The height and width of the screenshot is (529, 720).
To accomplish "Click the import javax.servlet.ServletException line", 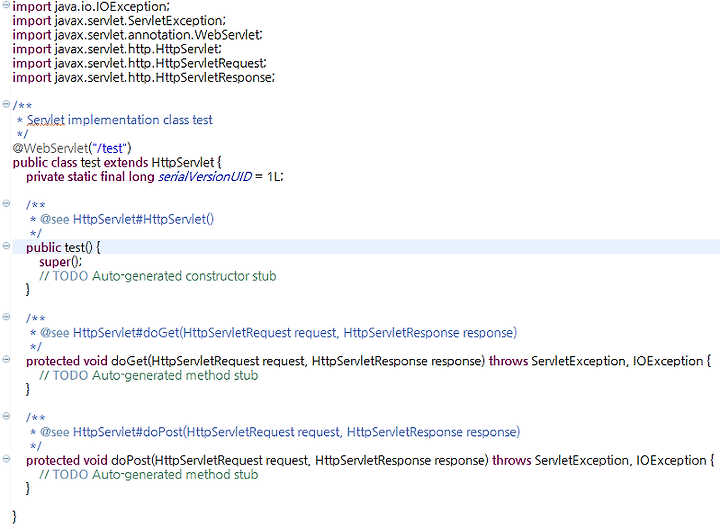I will click(119, 21).
